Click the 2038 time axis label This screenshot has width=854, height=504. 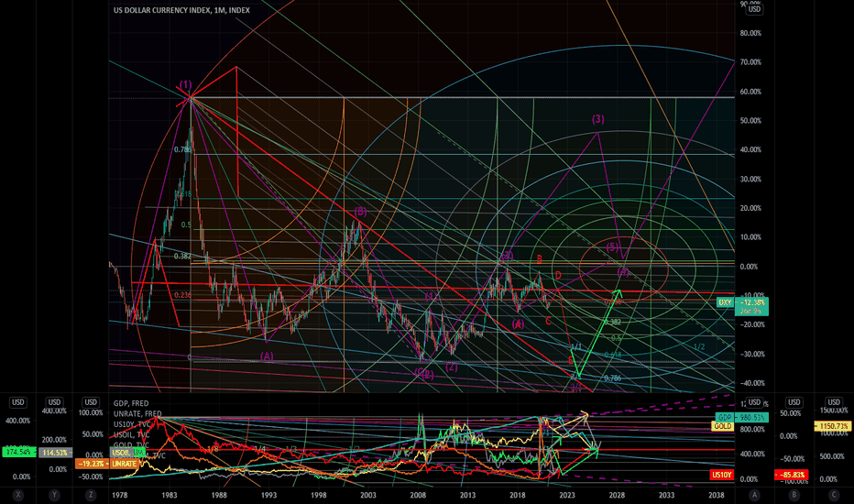(717, 495)
